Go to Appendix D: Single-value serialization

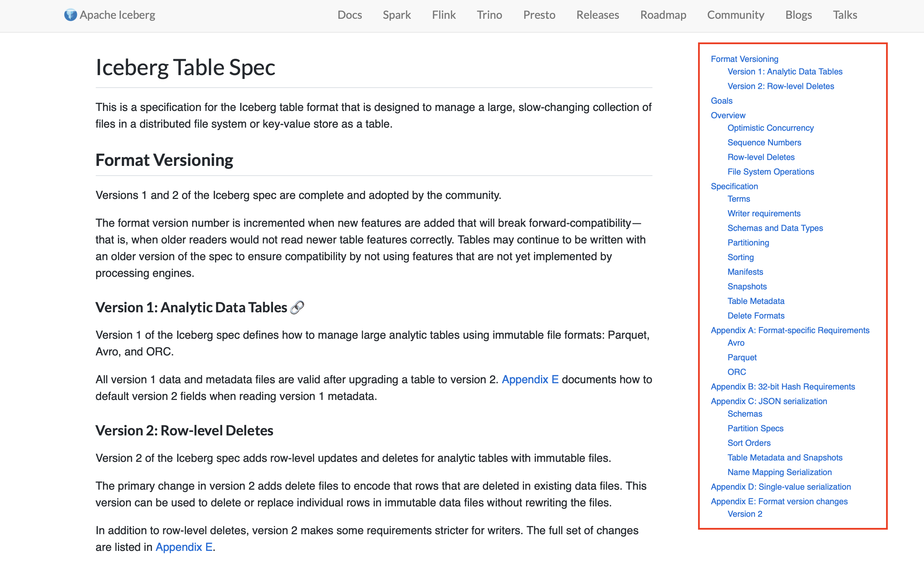pyautogui.click(x=780, y=487)
